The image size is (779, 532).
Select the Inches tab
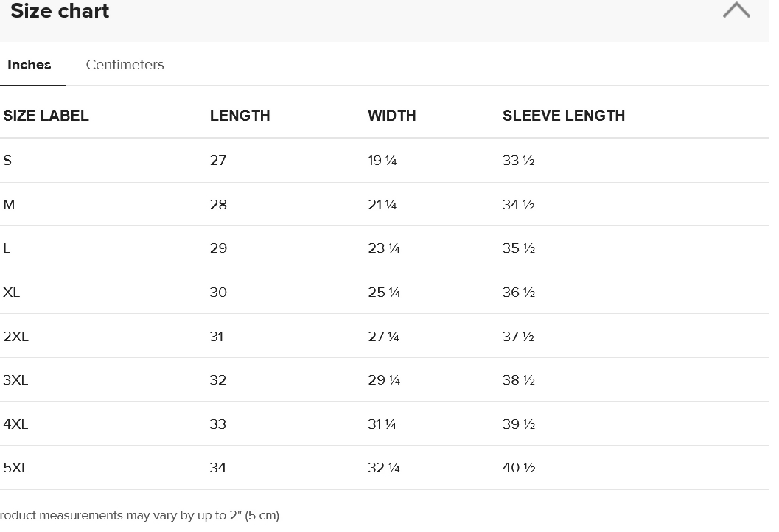[29, 65]
